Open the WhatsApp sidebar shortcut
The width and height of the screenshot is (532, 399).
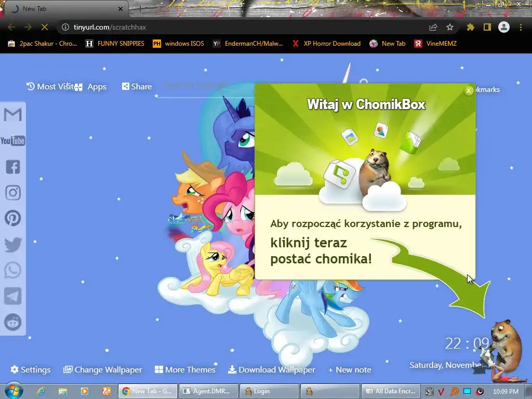[13, 270]
